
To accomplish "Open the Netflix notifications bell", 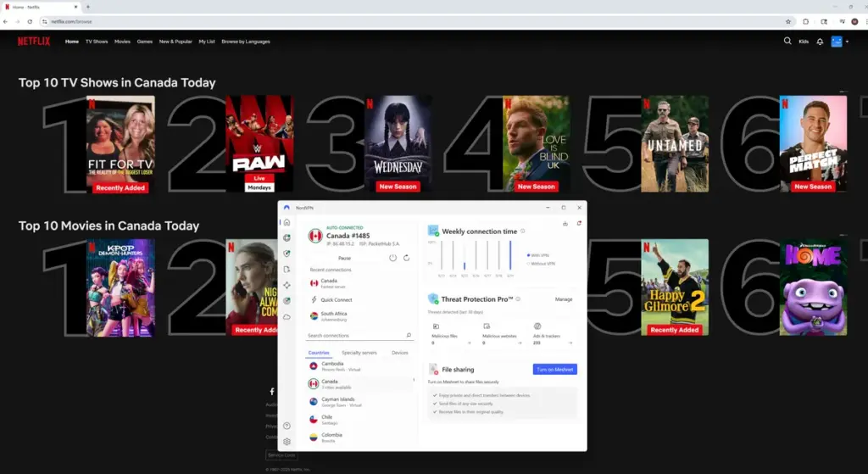I will pos(820,41).
